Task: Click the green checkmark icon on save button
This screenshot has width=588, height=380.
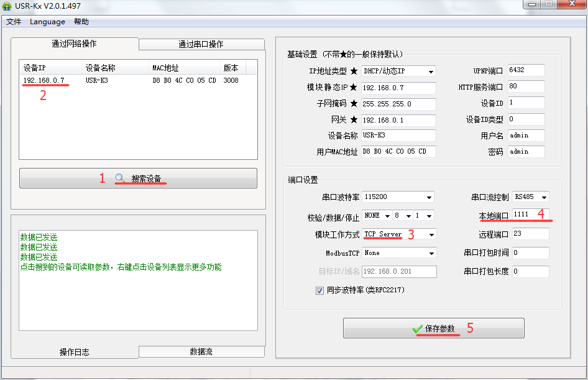Action: 418,328
